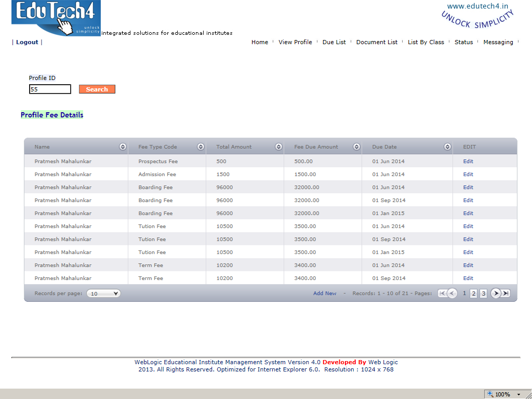Click the EduTech4 logo image
The width and height of the screenshot is (532, 399).
56,18
